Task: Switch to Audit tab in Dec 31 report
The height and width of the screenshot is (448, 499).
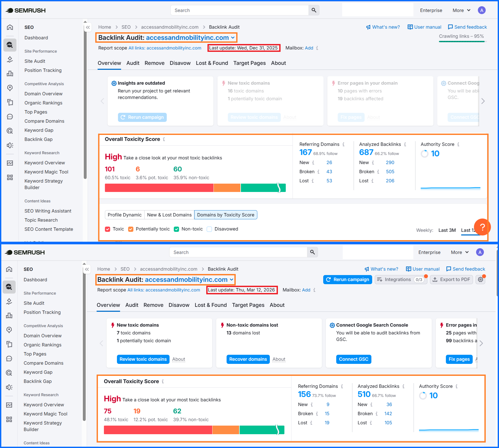Action: 133,63
